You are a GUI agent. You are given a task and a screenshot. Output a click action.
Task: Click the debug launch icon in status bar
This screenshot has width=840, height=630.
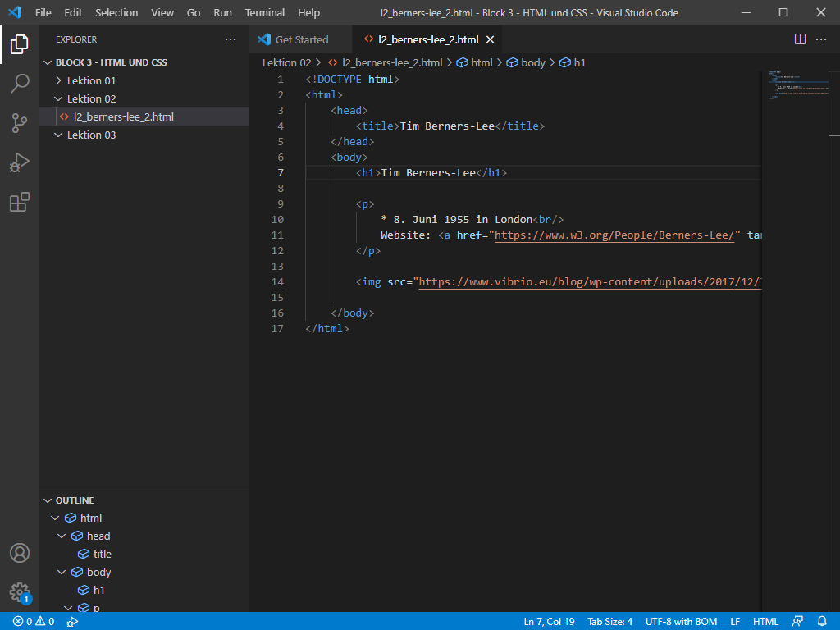72,622
